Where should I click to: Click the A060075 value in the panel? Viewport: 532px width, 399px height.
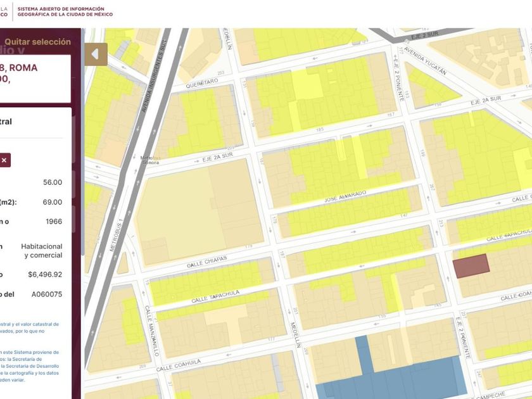pos(47,294)
